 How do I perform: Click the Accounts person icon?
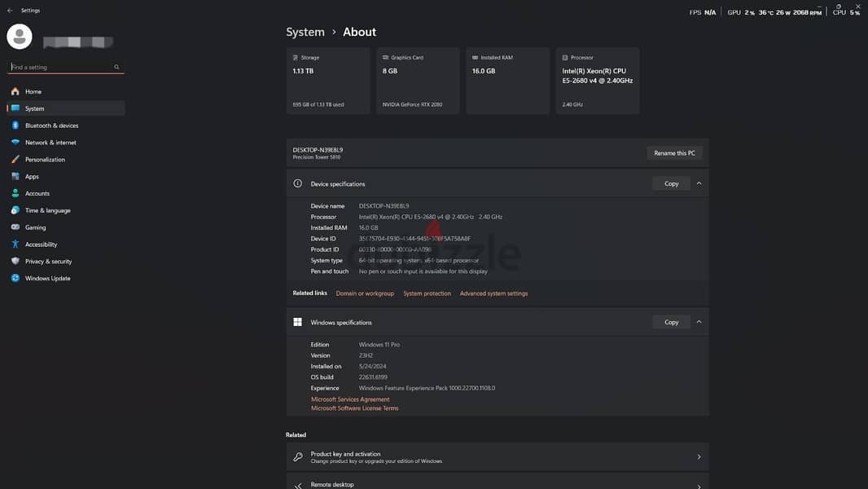click(x=15, y=193)
